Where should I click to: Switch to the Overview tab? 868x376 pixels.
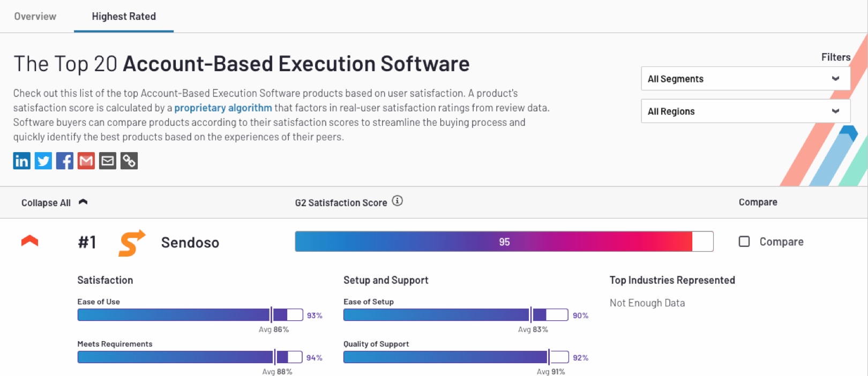pyautogui.click(x=34, y=16)
